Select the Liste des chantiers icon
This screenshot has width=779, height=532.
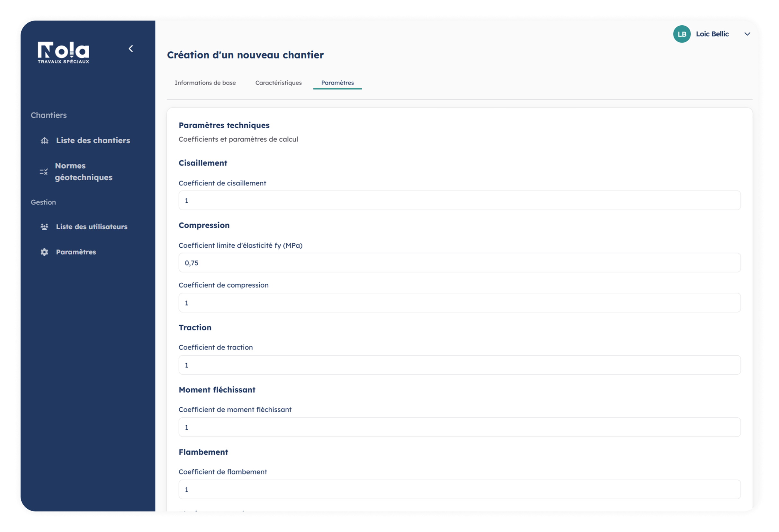coord(44,140)
